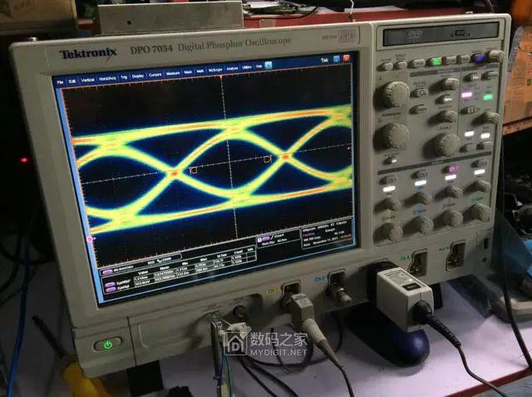The height and width of the screenshot is (397, 532).
Task: Open the MyScope menu
Action: tap(215, 70)
